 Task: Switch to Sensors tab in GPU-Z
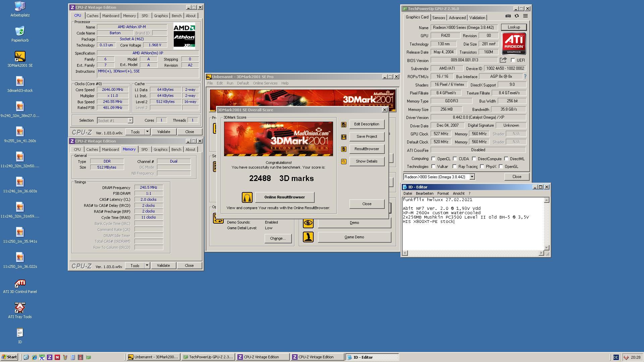pos(438,18)
